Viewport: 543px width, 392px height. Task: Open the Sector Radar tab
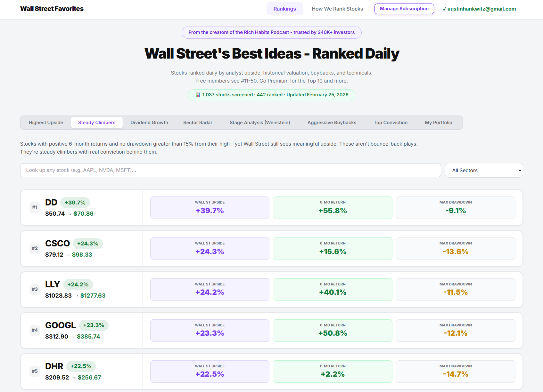coord(198,123)
